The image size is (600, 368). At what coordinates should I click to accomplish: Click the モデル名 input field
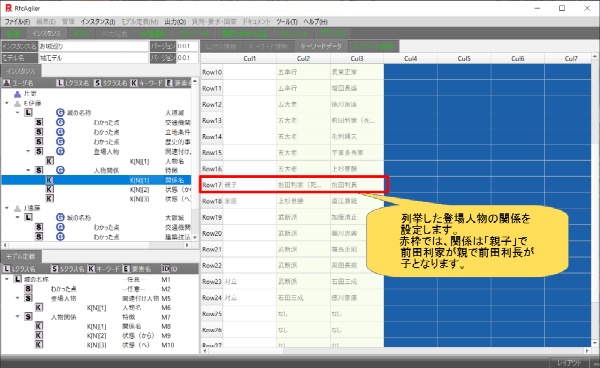click(x=93, y=58)
